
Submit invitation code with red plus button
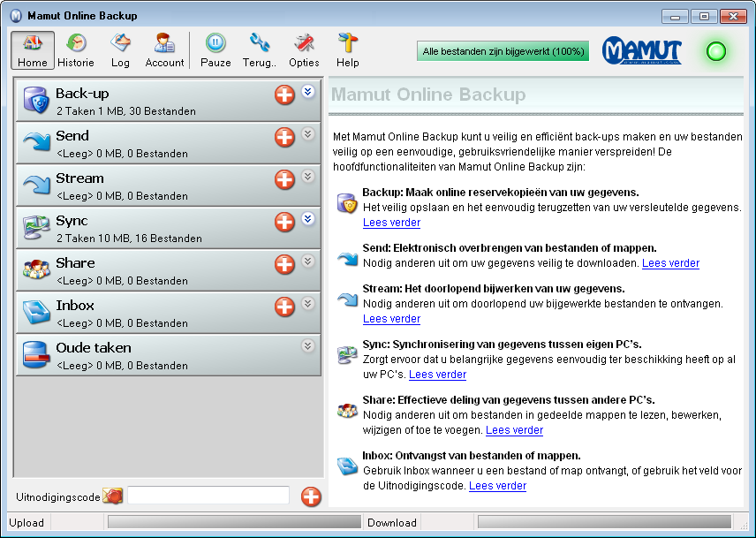click(311, 497)
